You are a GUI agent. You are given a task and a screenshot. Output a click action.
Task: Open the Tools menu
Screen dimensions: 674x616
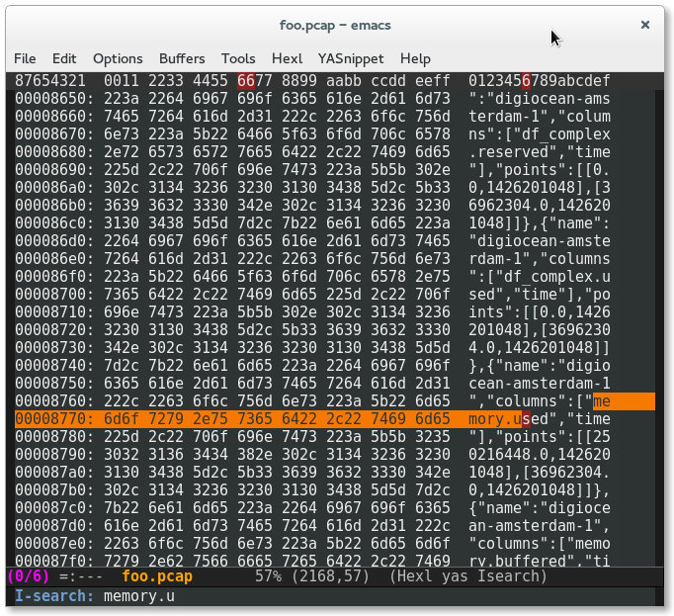click(x=238, y=58)
